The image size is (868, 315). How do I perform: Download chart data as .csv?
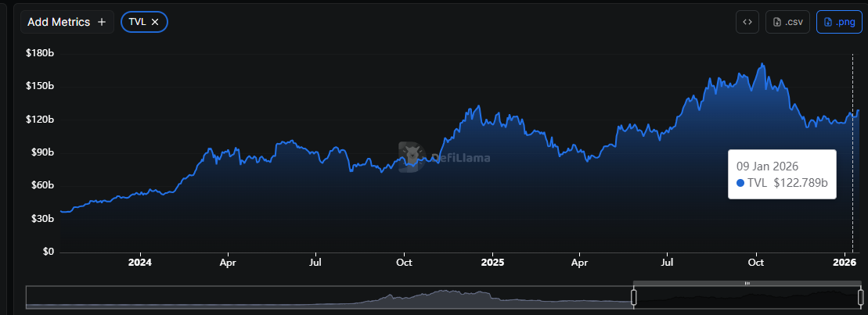787,22
